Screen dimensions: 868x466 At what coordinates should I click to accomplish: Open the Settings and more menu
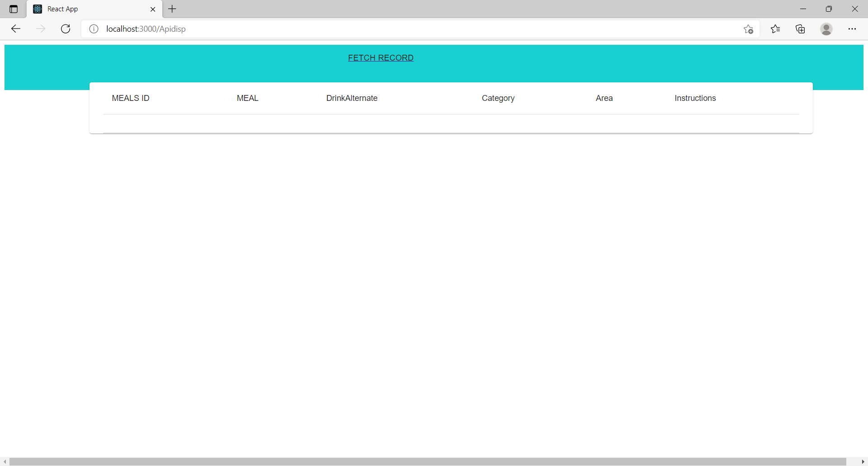(852, 29)
